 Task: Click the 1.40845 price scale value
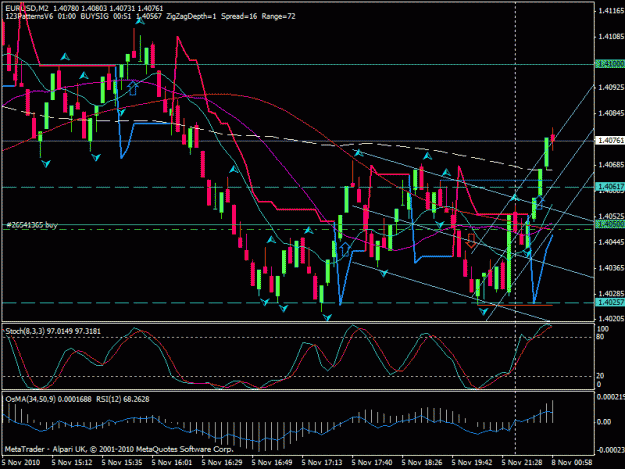pos(611,113)
